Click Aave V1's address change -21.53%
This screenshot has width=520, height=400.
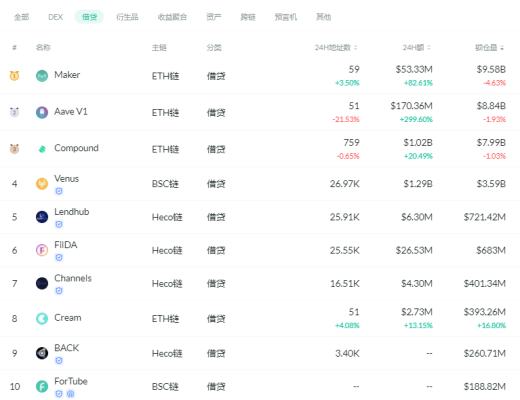(346, 119)
